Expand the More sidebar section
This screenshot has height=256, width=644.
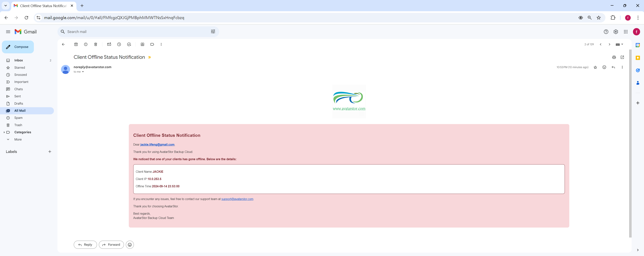click(18, 139)
